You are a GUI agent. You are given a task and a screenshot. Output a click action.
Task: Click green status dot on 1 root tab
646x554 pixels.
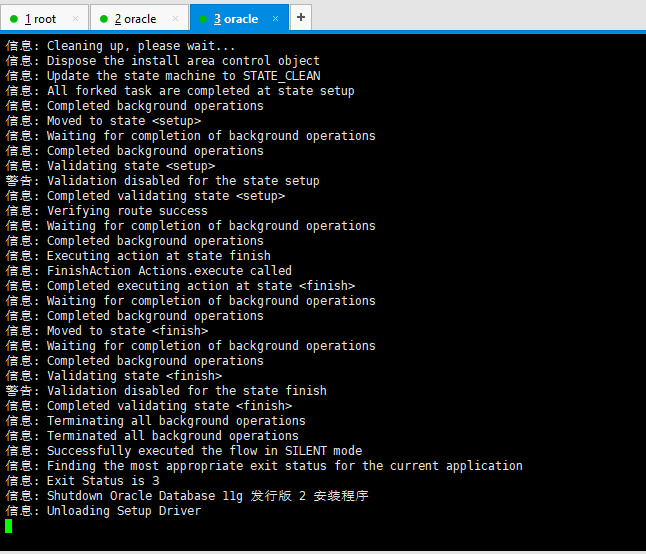pyautogui.click(x=14, y=19)
